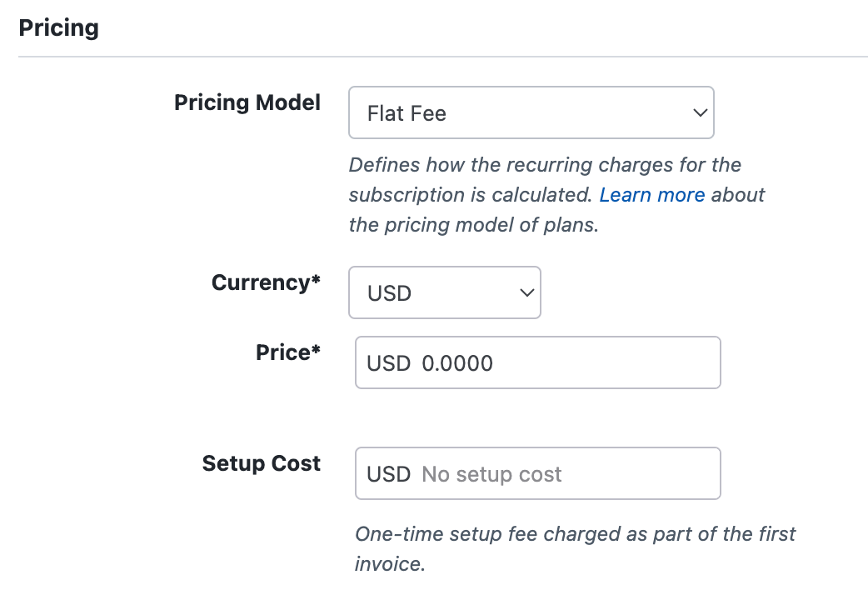
Task: Open the Pricing Model dropdown
Action: 530,112
